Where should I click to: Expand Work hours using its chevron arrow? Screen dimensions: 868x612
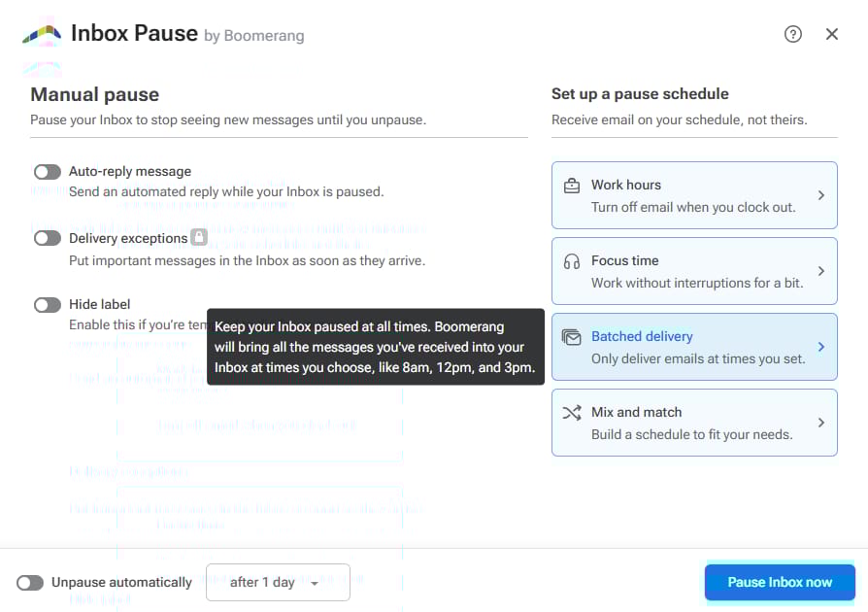pyautogui.click(x=820, y=195)
